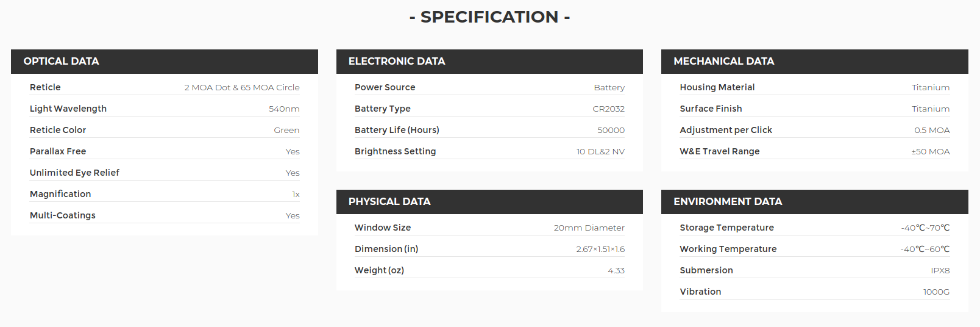
Task: Select the Unlimited Eye Relief label
Action: (74, 173)
